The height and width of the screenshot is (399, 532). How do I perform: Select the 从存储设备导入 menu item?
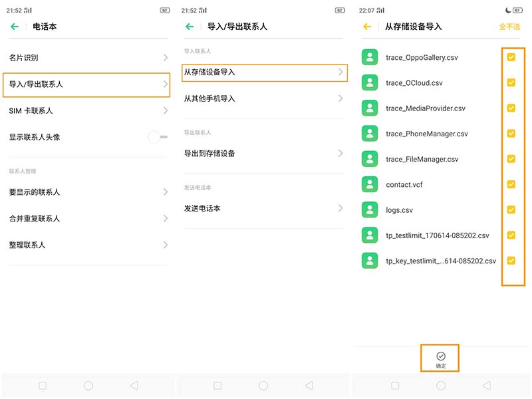coord(264,72)
